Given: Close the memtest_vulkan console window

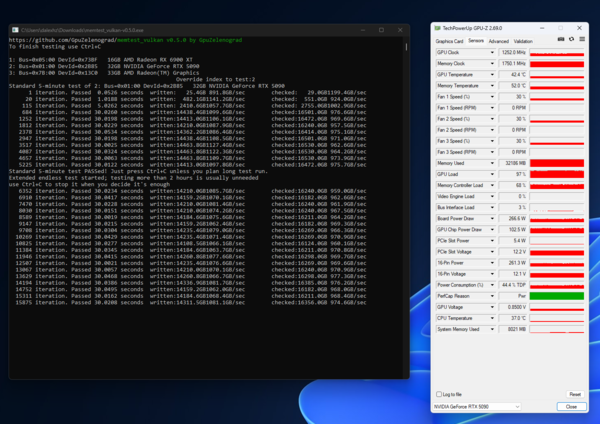Looking at the screenshot, I should pos(400,30).
